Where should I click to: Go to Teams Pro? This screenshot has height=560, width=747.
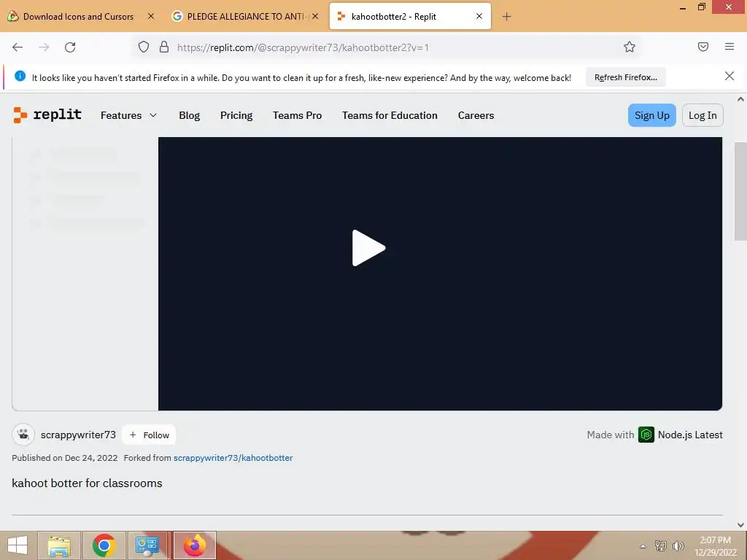(298, 115)
